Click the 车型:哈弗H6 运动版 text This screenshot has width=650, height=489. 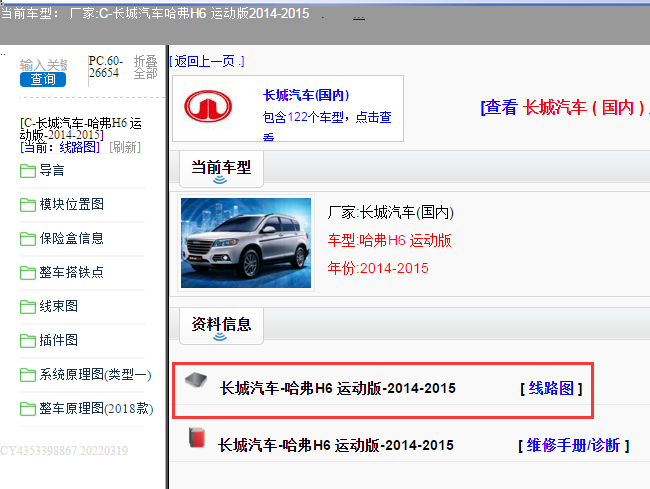click(x=389, y=240)
